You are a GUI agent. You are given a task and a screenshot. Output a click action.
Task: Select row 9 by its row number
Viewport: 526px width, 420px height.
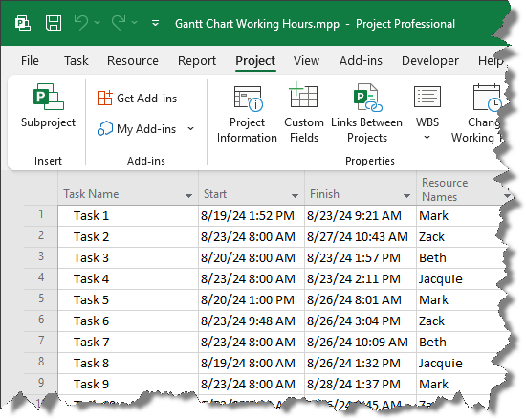coord(41,383)
